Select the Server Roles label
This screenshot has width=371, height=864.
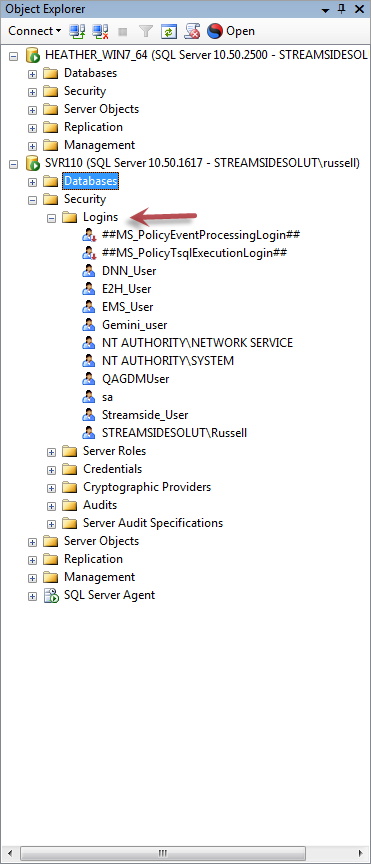click(115, 451)
